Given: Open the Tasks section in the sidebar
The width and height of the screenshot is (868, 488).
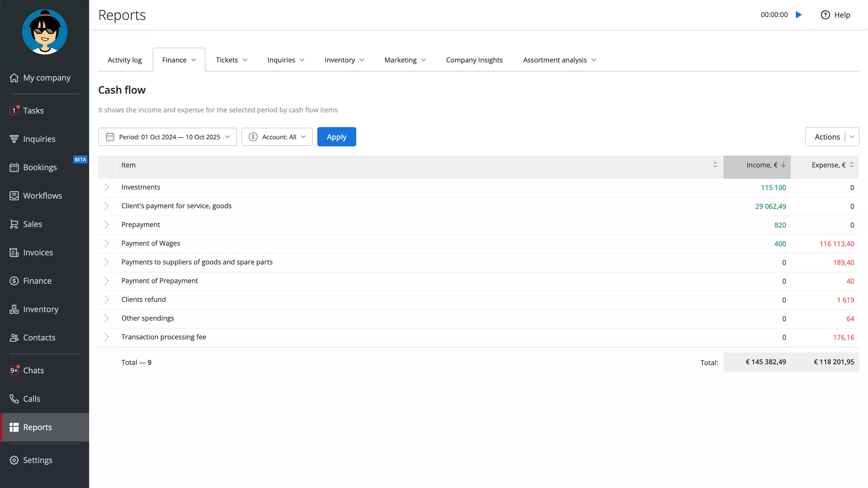Looking at the screenshot, I should [x=33, y=110].
